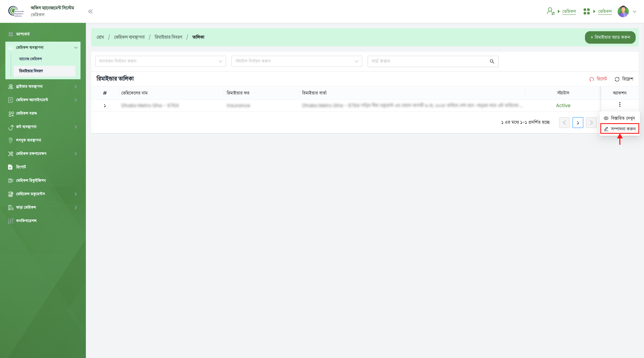
Task: Expand ড্রাইভার ব্যবস্থাপনা menu chevron
Action: click(76, 87)
